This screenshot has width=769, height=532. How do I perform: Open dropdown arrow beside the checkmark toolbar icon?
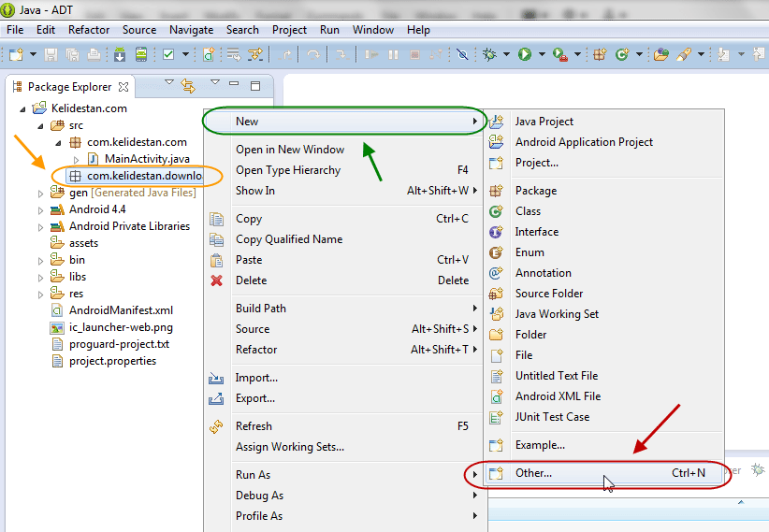click(x=185, y=54)
